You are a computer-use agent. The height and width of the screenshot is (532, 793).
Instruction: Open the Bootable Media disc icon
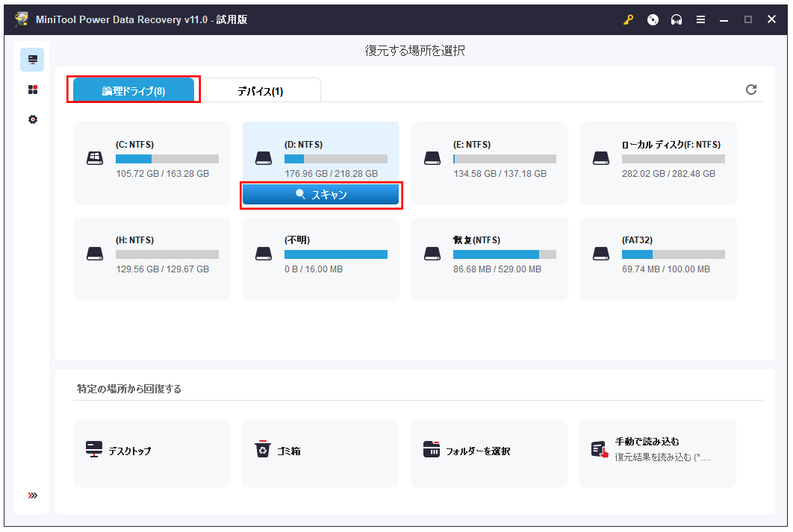point(652,19)
